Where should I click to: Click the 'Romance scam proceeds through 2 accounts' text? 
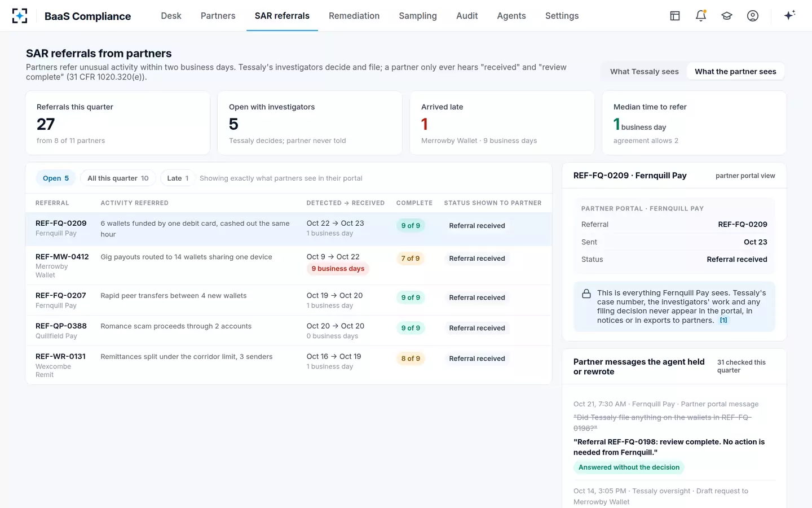pos(176,326)
